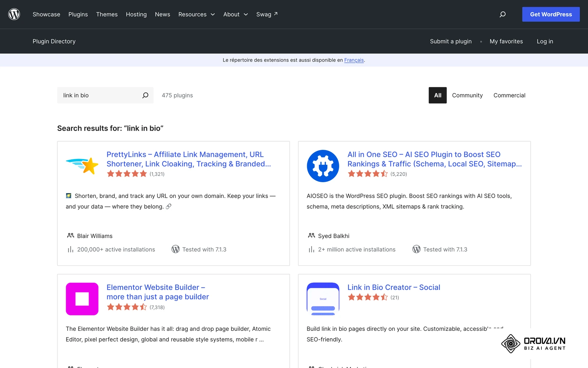Click the Get WordPress button
Image resolution: width=588 pixels, height=368 pixels.
tap(551, 14)
